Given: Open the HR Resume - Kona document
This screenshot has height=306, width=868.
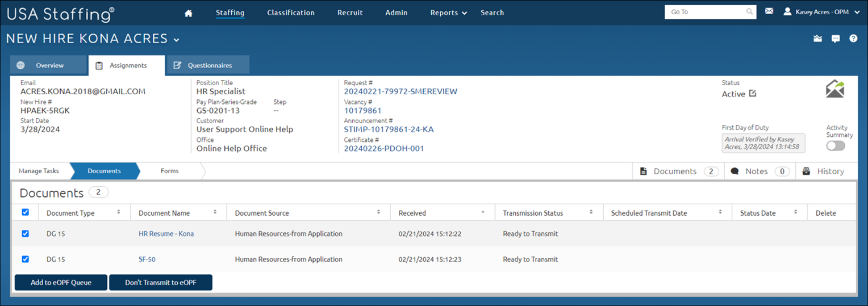Looking at the screenshot, I should pyautogui.click(x=166, y=234).
